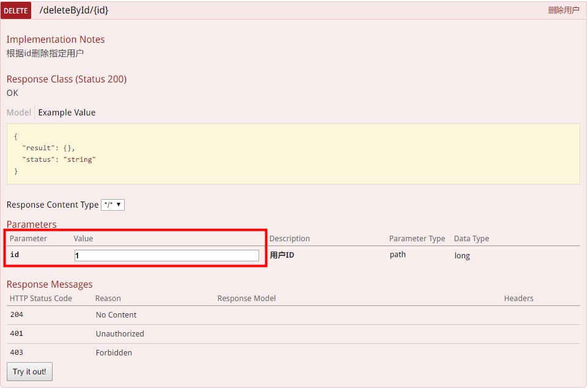Click the Unauthorized reason cell
This screenshot has height=389, width=588.
tap(120, 333)
